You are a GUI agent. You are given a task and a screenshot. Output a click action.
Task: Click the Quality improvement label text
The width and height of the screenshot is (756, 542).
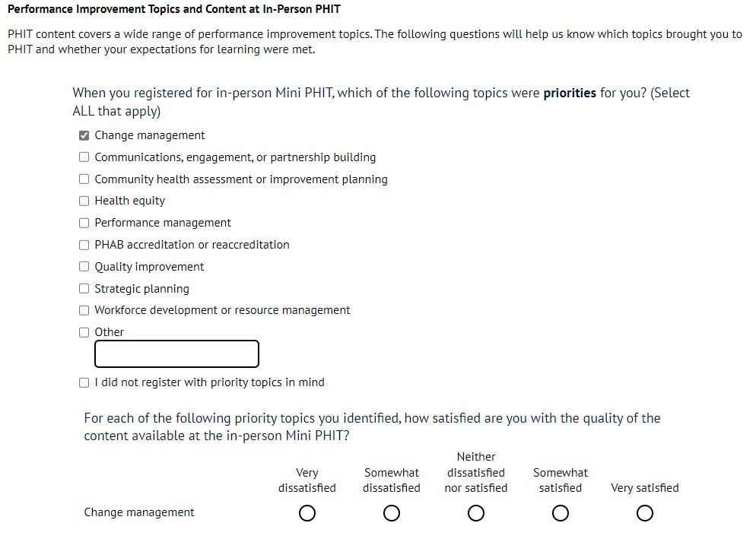click(149, 267)
